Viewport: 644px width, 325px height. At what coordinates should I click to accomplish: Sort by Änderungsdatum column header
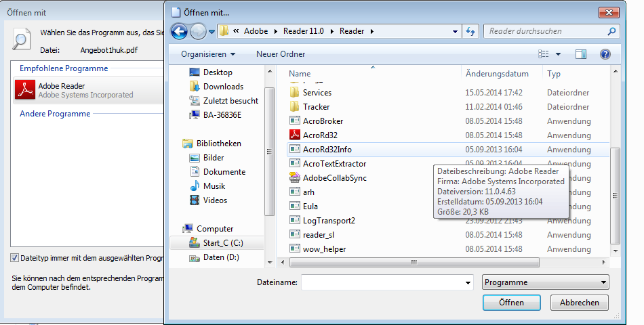(497, 74)
